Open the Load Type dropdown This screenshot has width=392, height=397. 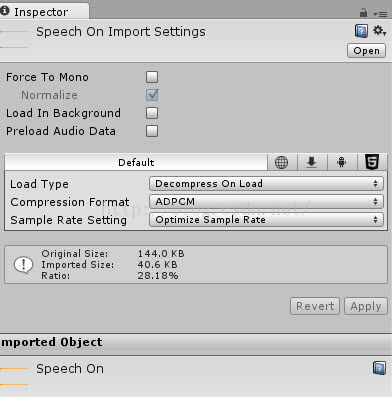point(266,184)
